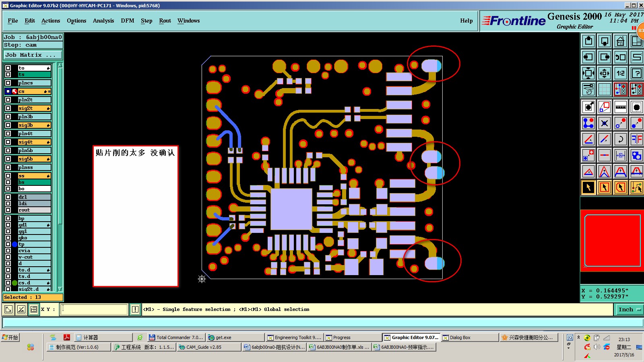This screenshot has width=644, height=362.
Task: Activate the mirror F tool
Action: tap(636, 139)
